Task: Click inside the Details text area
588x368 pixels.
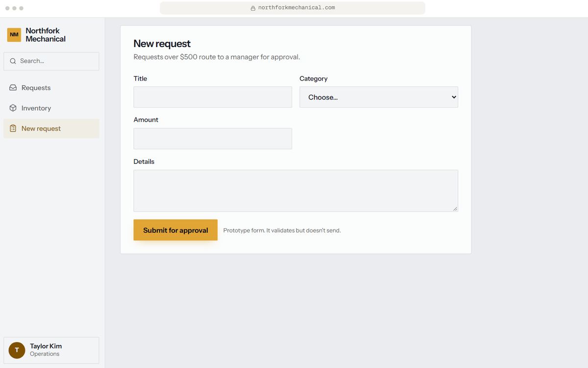Action: click(296, 191)
